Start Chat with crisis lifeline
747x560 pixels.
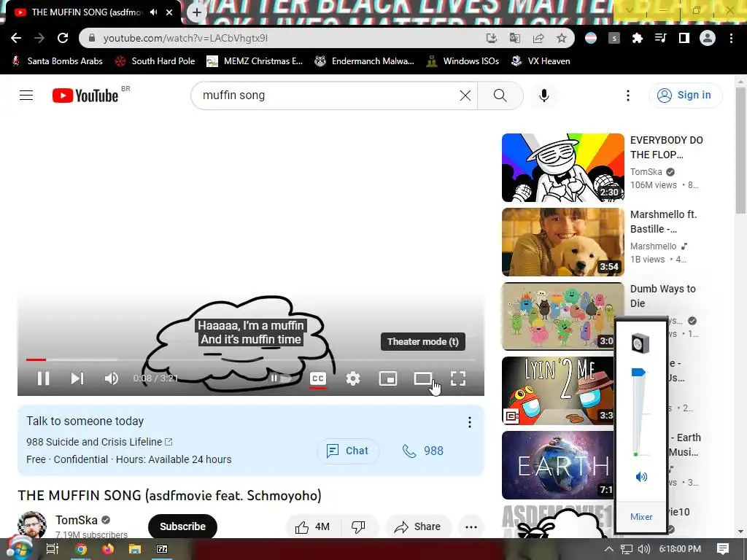[x=348, y=451]
